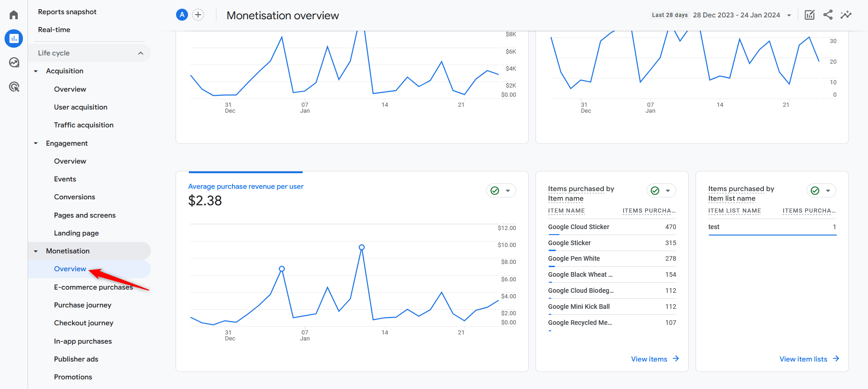The image size is (868, 389).
Task: Open Conversions report
Action: [75, 197]
